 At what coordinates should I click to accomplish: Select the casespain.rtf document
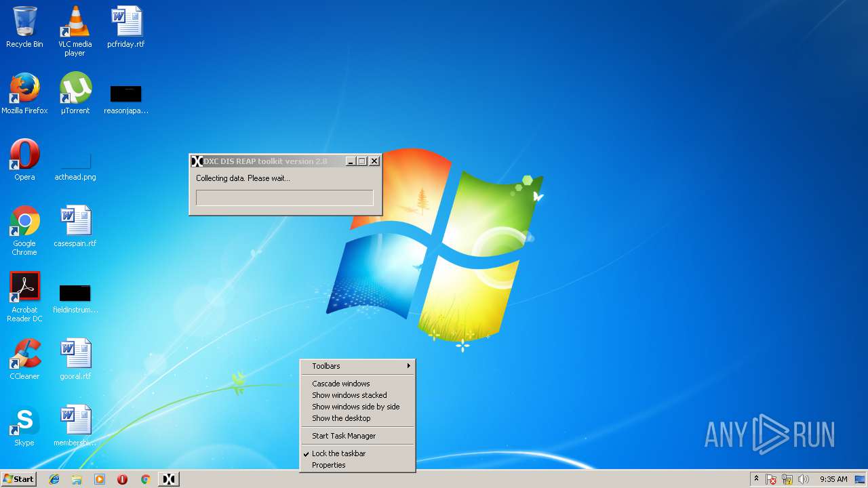(75, 226)
